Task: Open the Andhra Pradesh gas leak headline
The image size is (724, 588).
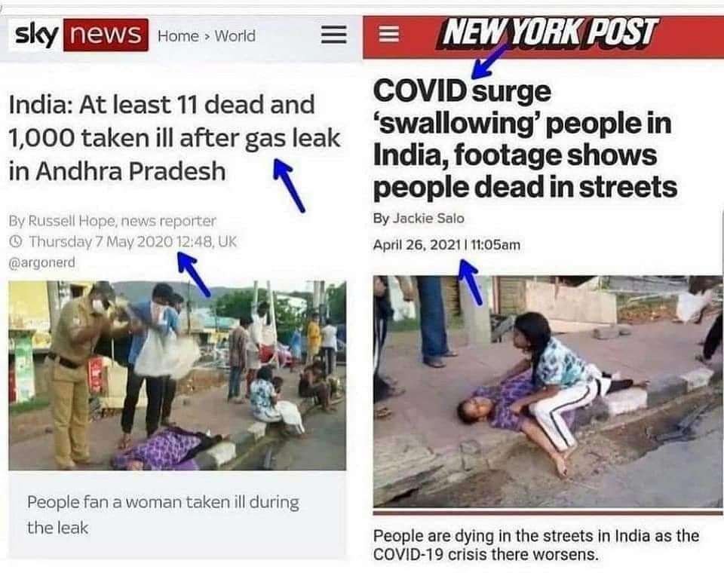Action: 174,138
